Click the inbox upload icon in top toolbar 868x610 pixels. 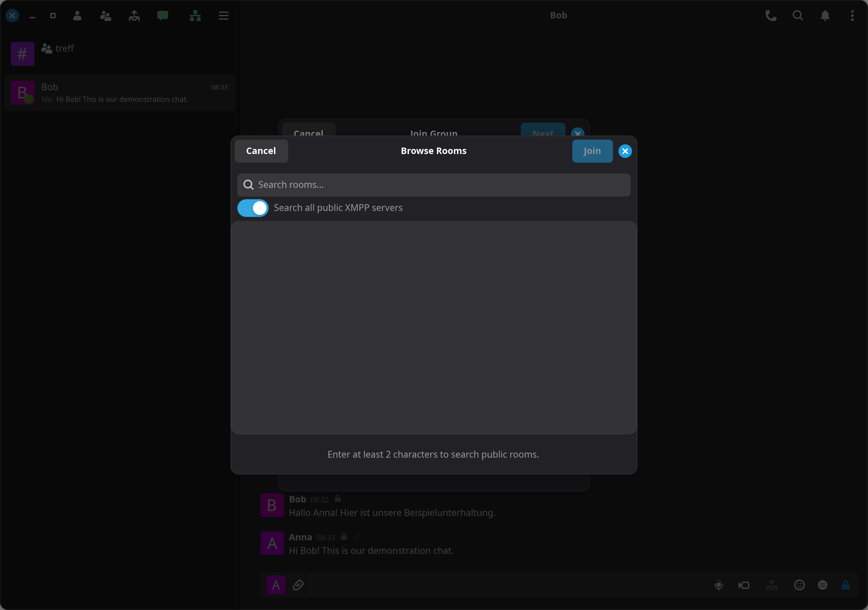[134, 16]
